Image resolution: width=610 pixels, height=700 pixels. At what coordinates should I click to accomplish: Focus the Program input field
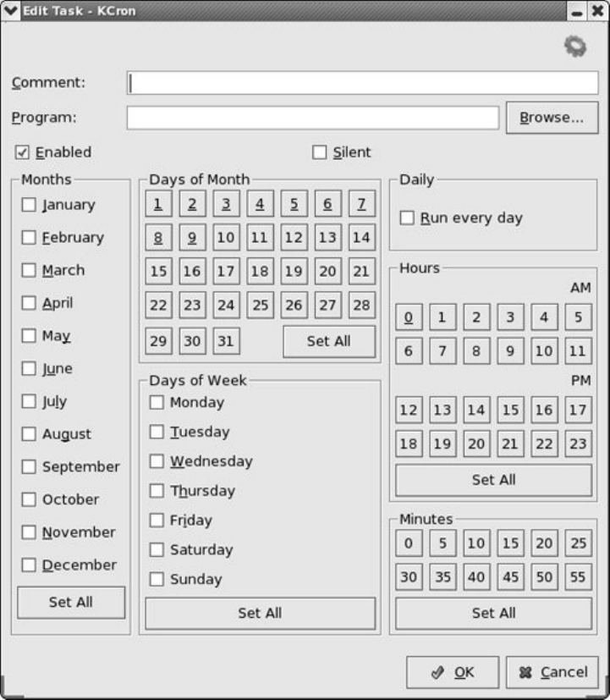tap(313, 118)
